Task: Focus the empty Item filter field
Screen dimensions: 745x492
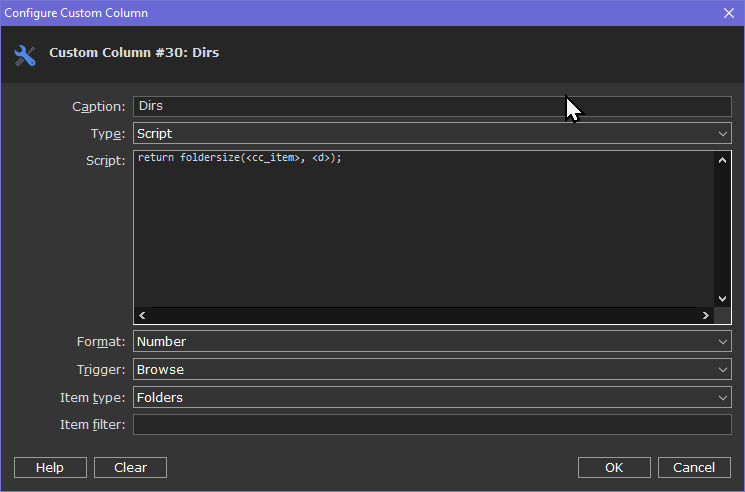Action: 431,425
